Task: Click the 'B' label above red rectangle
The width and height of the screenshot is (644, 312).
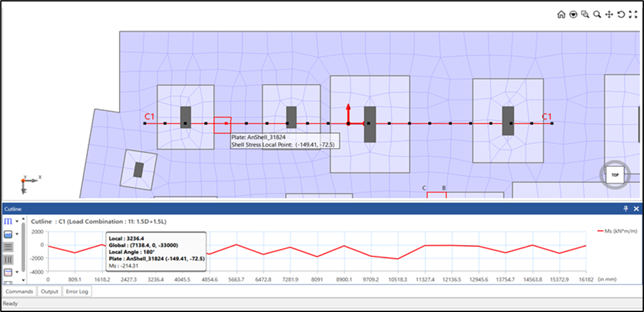Action: point(444,188)
